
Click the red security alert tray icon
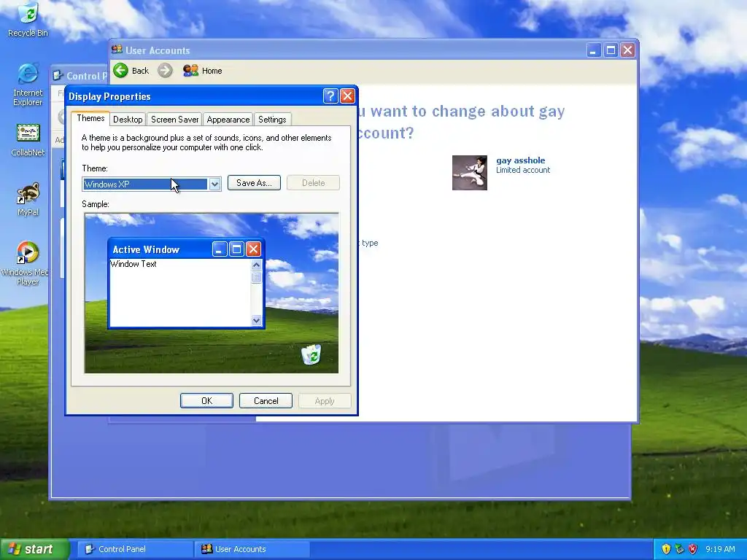pos(693,549)
